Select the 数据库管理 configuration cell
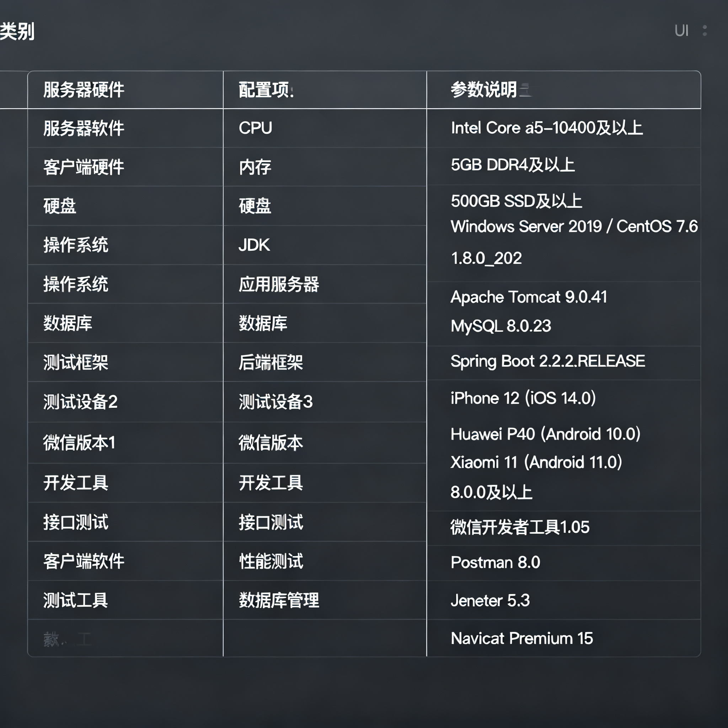Image resolution: width=728 pixels, height=728 pixels. tap(325, 600)
